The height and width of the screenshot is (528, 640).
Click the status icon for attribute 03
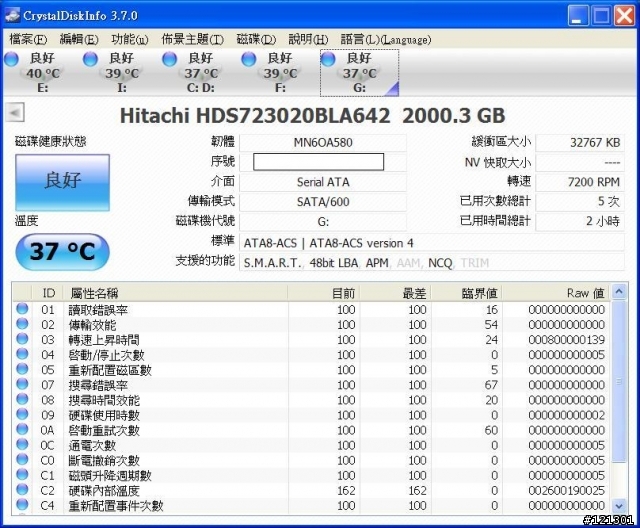(22, 339)
